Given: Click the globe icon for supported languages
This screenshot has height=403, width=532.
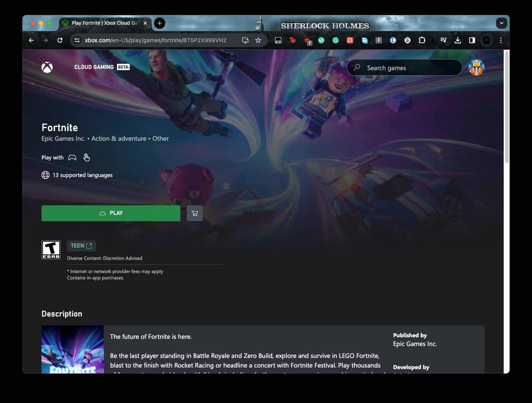Looking at the screenshot, I should [x=45, y=175].
